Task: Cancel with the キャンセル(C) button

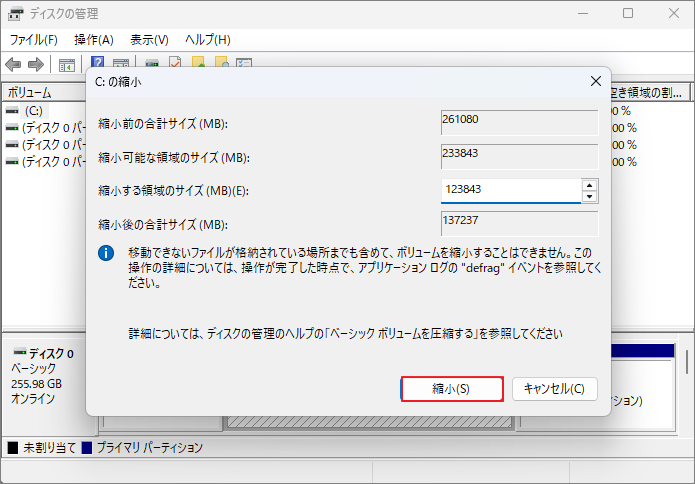Action: (554, 389)
